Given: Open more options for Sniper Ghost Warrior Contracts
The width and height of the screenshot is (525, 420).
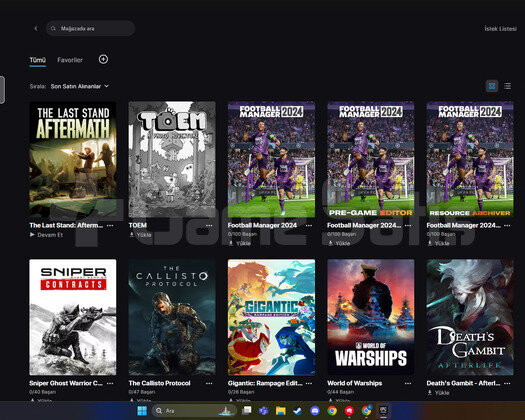Looking at the screenshot, I should (x=110, y=383).
